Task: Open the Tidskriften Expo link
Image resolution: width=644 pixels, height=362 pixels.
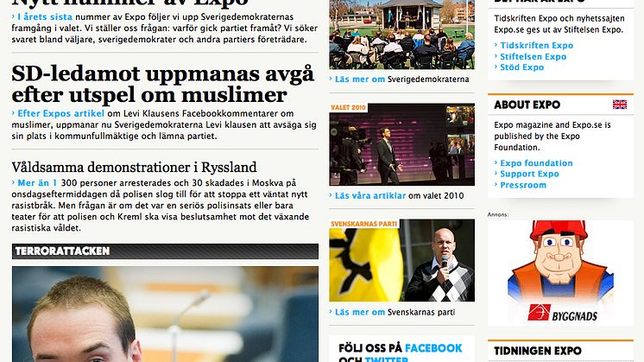Action: coord(536,46)
